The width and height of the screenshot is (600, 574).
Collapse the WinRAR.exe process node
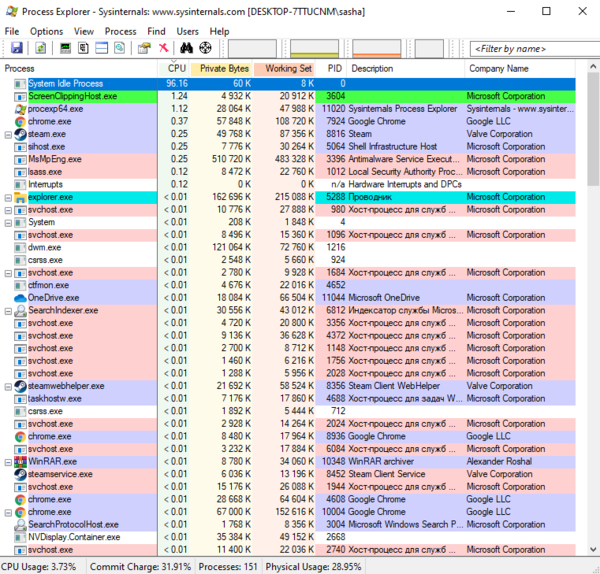[x=7, y=462]
